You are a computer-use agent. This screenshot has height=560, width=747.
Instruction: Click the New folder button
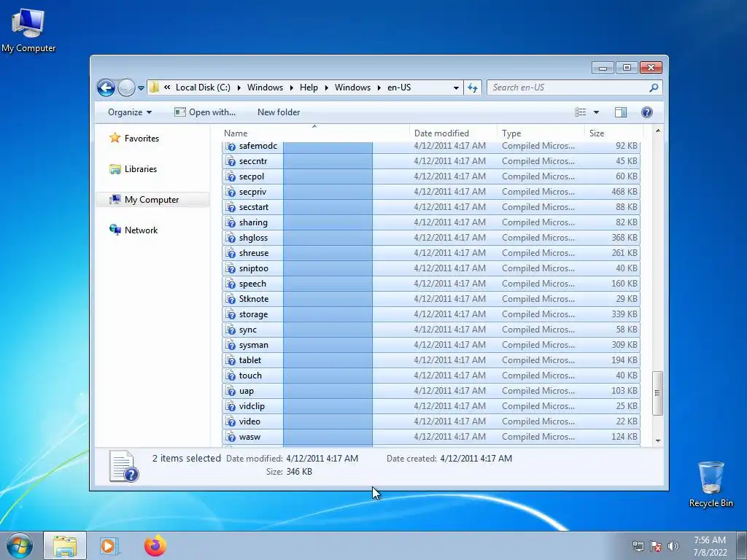[x=279, y=112]
